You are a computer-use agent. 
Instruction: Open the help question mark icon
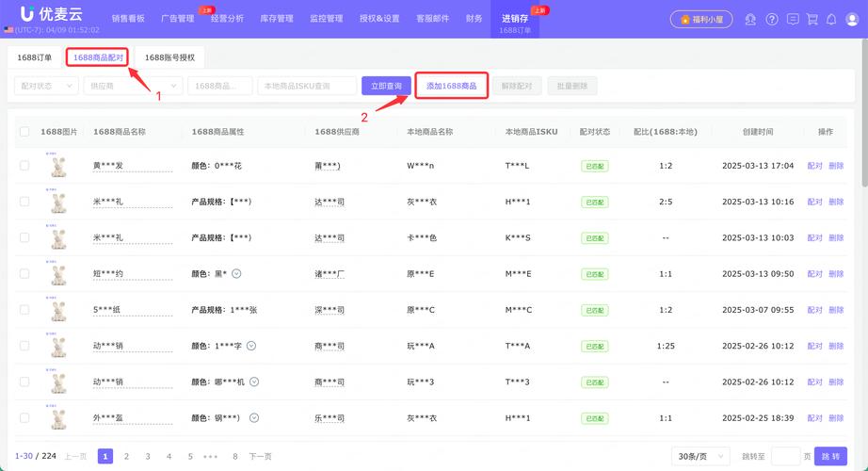772,20
